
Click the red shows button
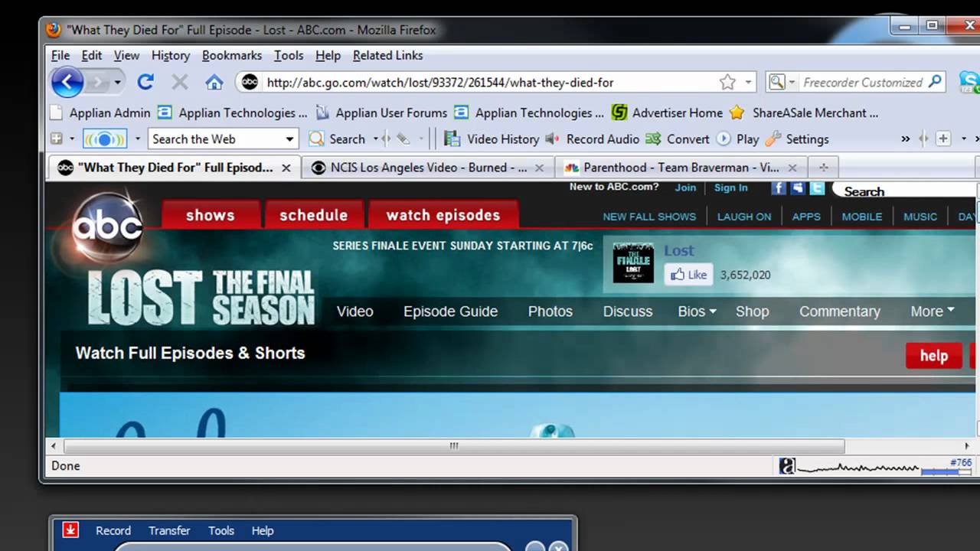211,215
